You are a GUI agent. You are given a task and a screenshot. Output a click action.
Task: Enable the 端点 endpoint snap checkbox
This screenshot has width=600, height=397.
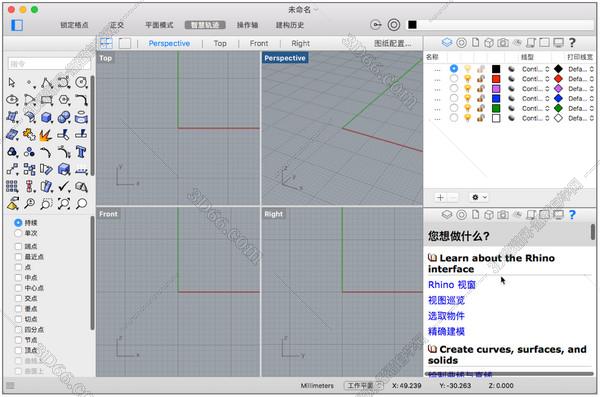coord(18,246)
